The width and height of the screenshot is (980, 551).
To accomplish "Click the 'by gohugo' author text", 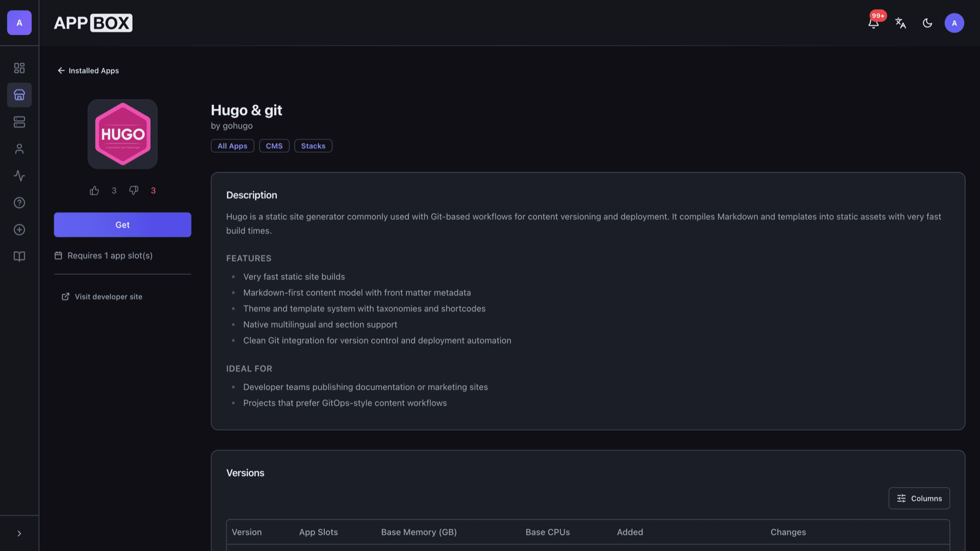I will 232,126.
